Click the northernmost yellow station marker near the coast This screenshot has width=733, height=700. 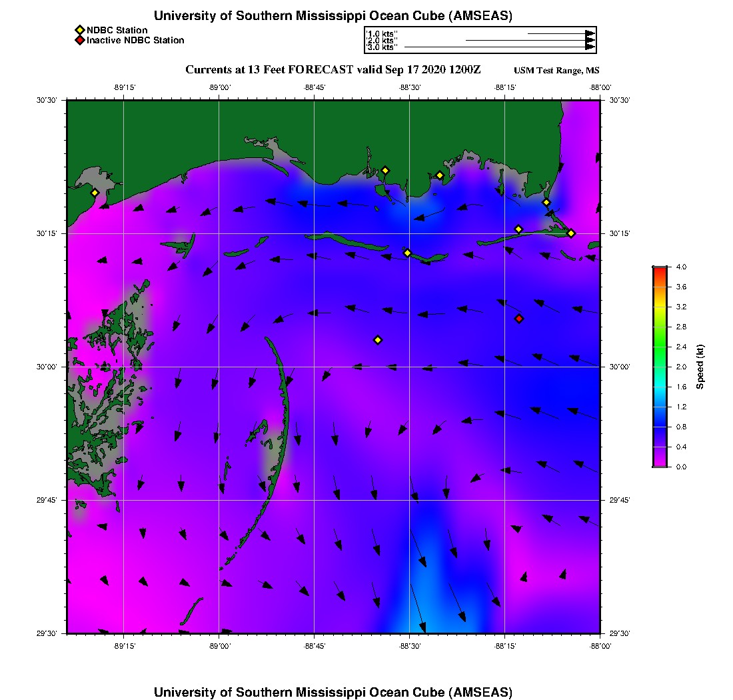(385, 170)
